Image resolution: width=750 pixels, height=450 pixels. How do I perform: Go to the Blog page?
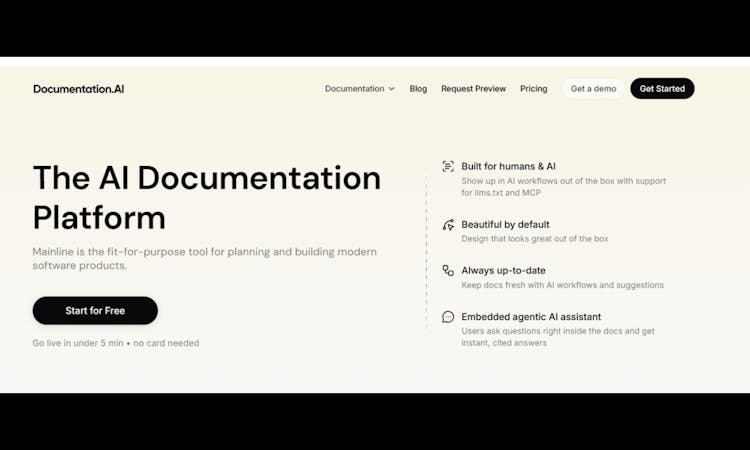418,89
